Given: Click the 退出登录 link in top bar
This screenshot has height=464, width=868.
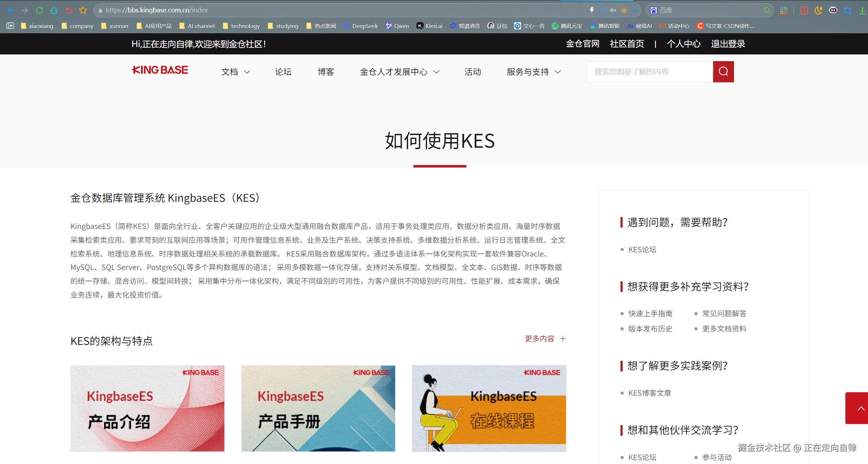Looking at the screenshot, I should [x=728, y=44].
